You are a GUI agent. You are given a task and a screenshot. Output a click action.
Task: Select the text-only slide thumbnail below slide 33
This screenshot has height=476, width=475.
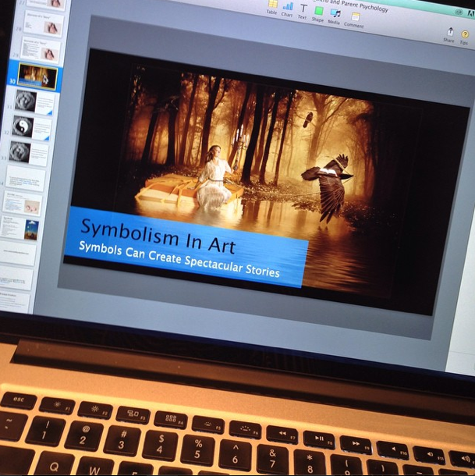[26, 179]
